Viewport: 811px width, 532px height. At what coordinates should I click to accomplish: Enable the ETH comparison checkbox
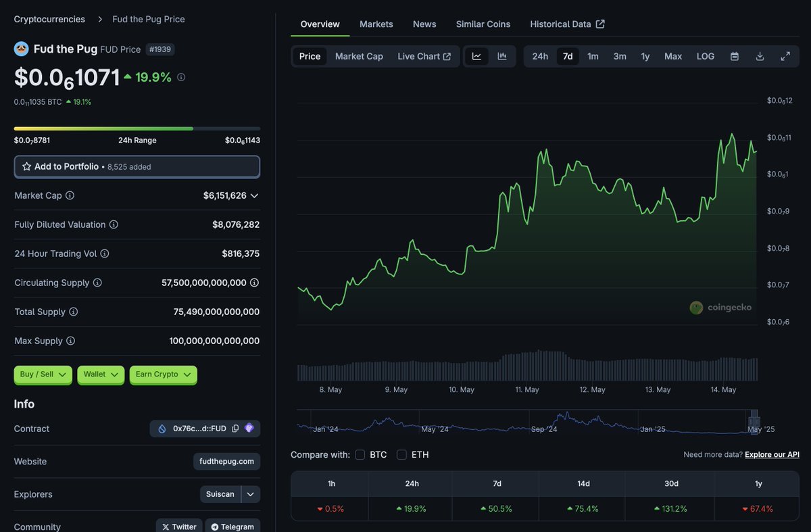pos(401,455)
